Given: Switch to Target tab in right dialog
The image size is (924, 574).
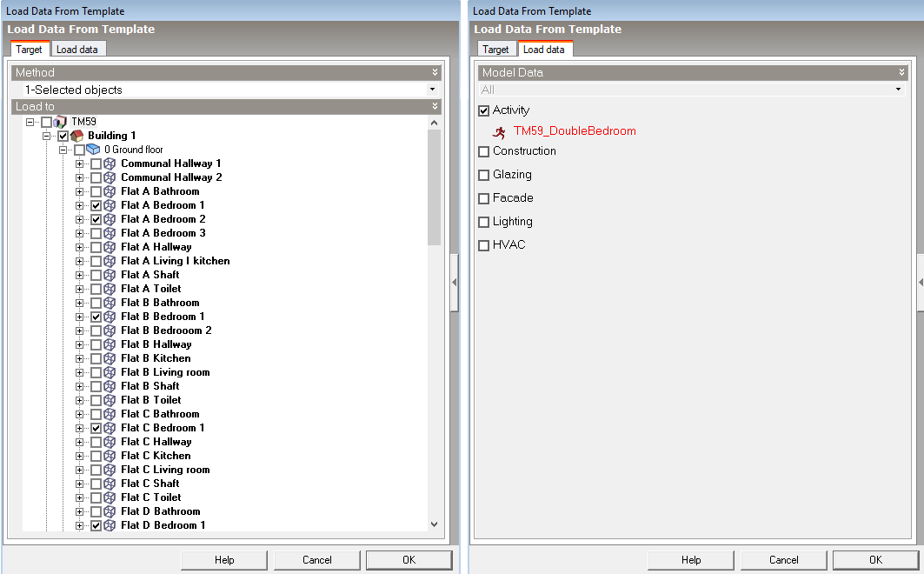Looking at the screenshot, I should 495,50.
